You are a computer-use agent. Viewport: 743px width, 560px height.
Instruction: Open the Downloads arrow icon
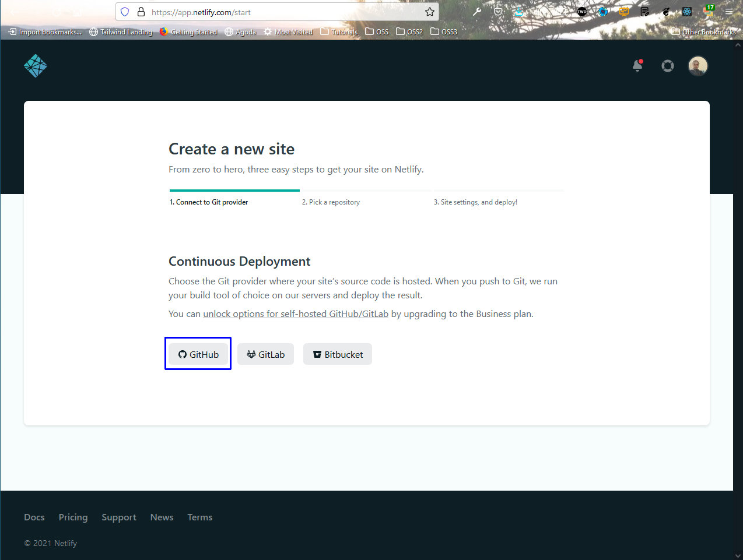click(519, 12)
